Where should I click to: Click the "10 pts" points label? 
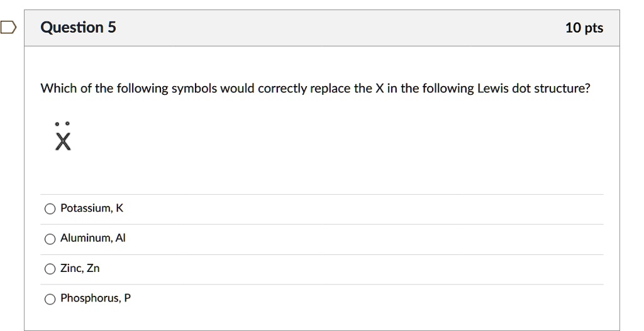pos(584,28)
